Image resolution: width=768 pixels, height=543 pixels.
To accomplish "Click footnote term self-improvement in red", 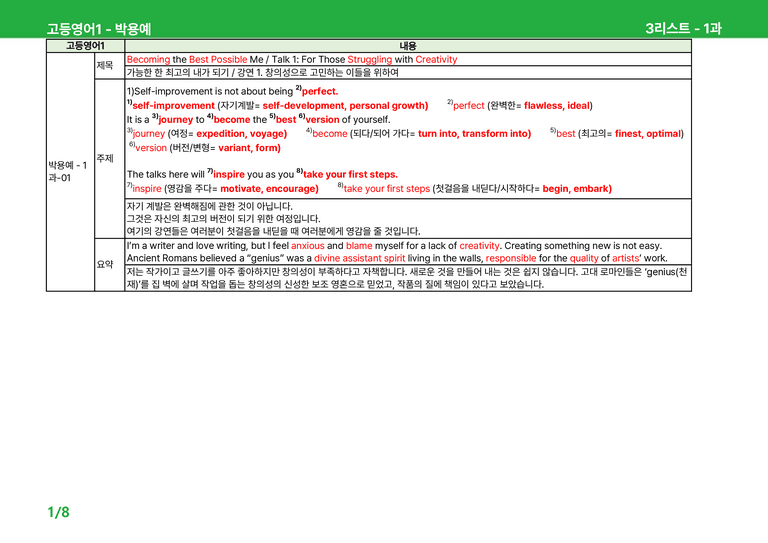I will tap(173, 106).
